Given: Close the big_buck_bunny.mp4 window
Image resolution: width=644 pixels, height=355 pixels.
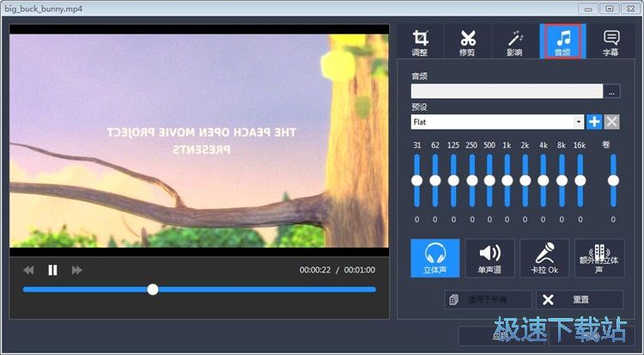Looking at the screenshot, I should (x=630, y=9).
